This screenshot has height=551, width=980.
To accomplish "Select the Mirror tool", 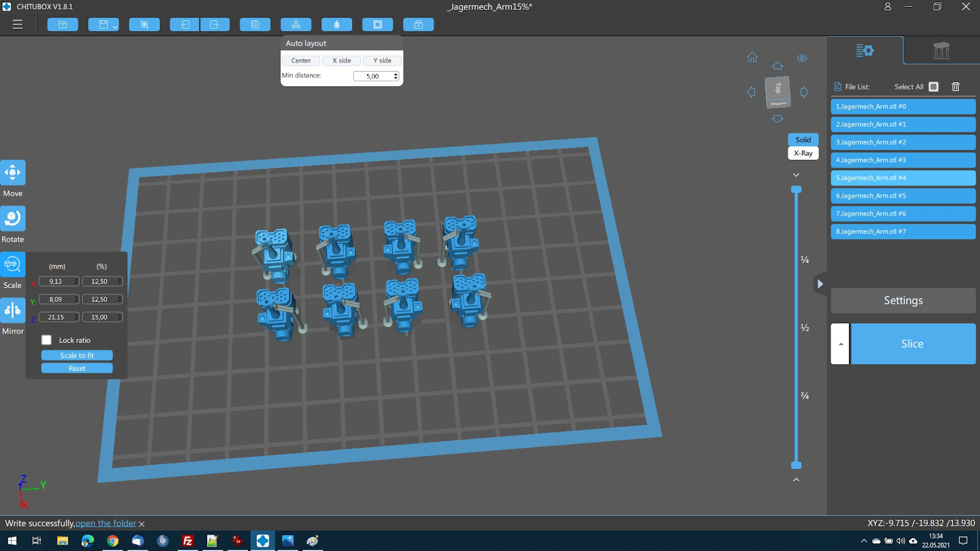I will pos(13,310).
